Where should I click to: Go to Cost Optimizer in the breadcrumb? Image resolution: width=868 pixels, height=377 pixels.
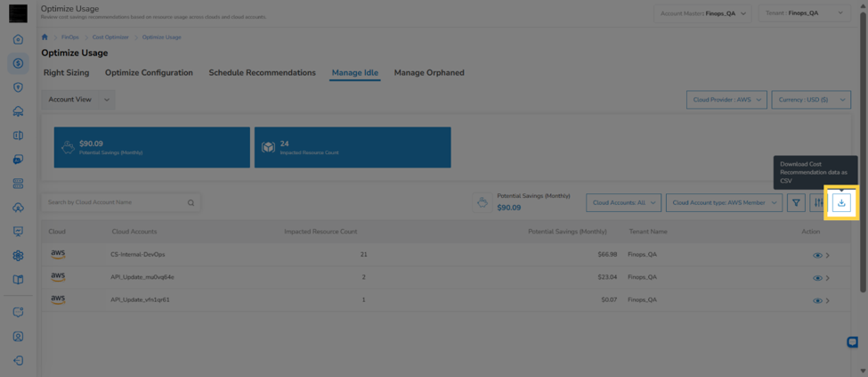110,37
